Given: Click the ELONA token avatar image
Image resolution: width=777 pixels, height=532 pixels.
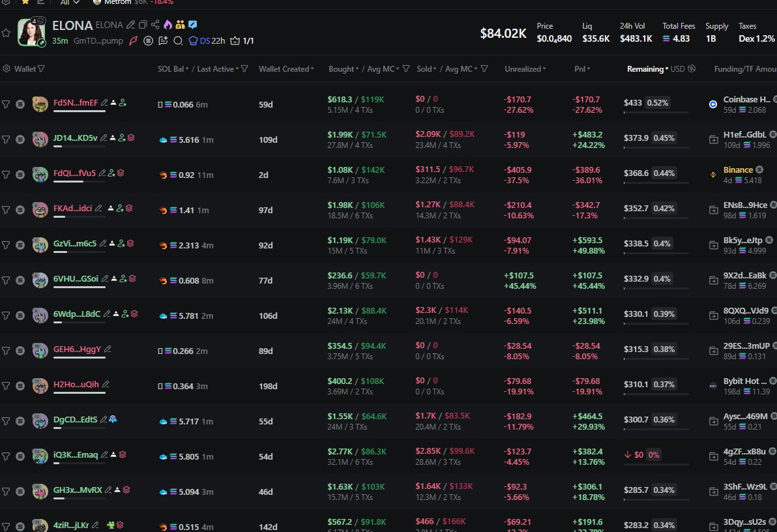Looking at the screenshot, I should tap(31, 33).
